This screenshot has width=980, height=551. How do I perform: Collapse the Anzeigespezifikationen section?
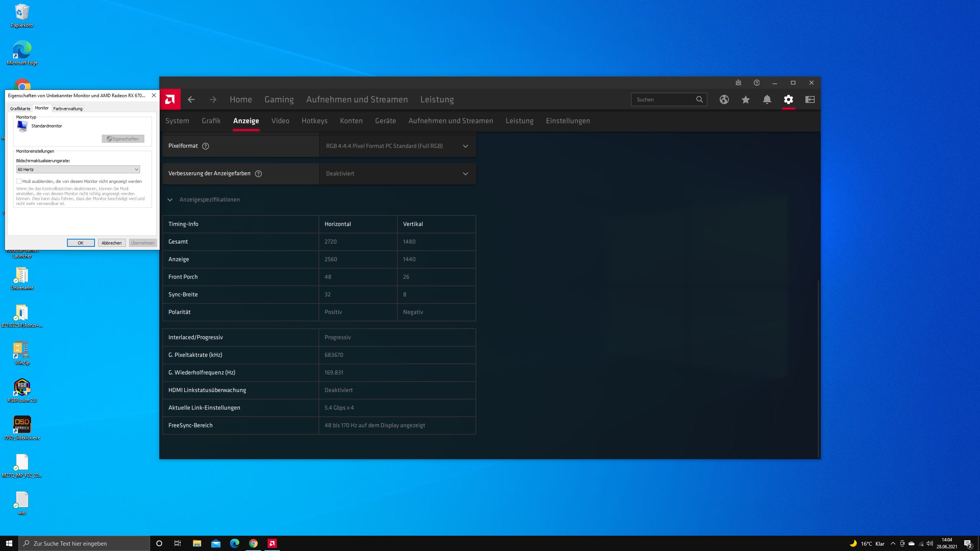point(170,199)
